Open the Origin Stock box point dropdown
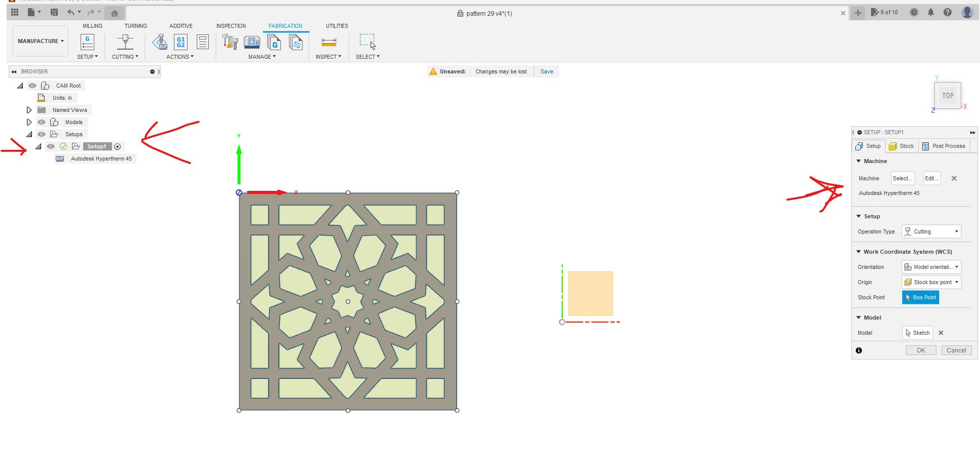This screenshot has height=470, width=980. click(x=931, y=282)
